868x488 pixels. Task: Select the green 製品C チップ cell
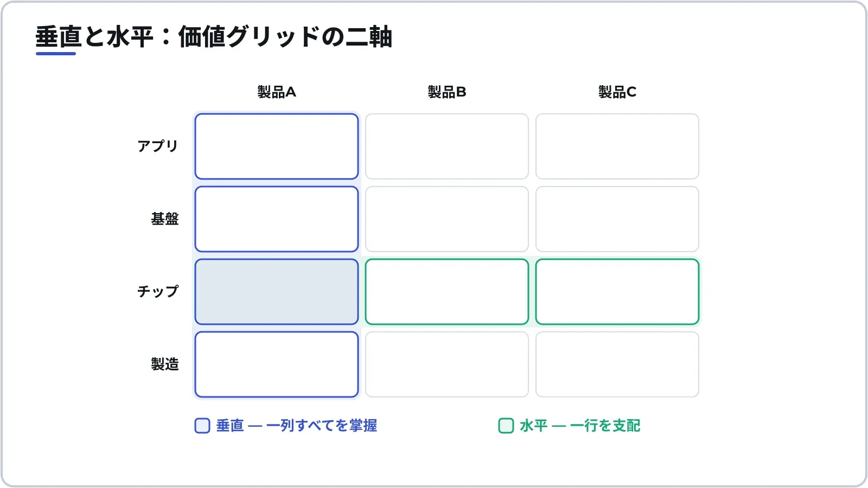pyautogui.click(x=617, y=292)
